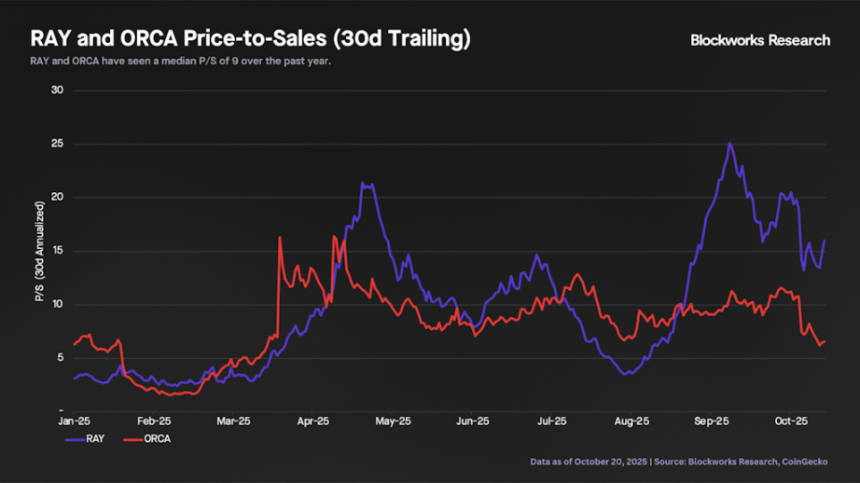This screenshot has width=860, height=483.
Task: Click the ORCA spike peak in late March
Action: tap(279, 237)
